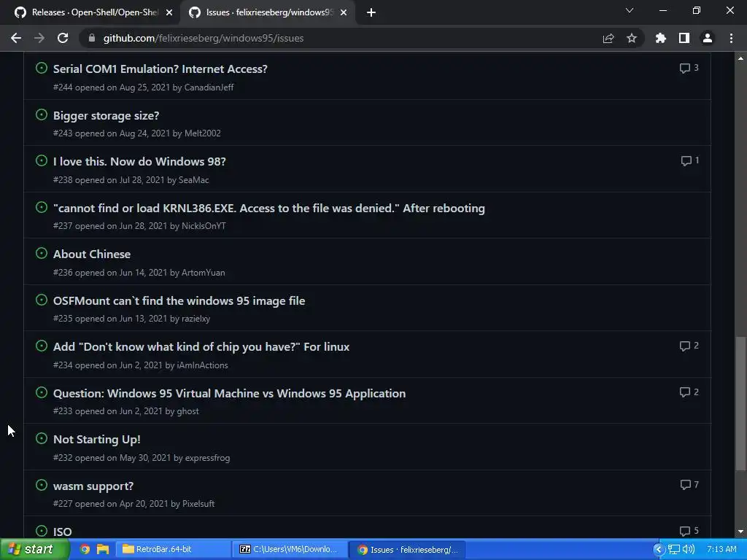Click the address bar URL
The image size is (747, 560).
[x=204, y=38]
